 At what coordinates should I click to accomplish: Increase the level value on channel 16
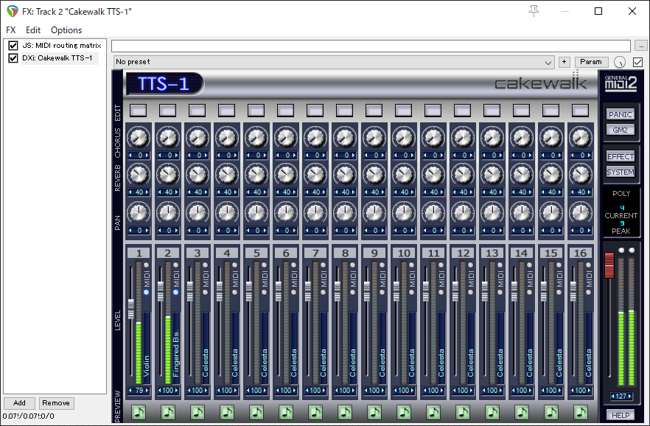(x=589, y=390)
